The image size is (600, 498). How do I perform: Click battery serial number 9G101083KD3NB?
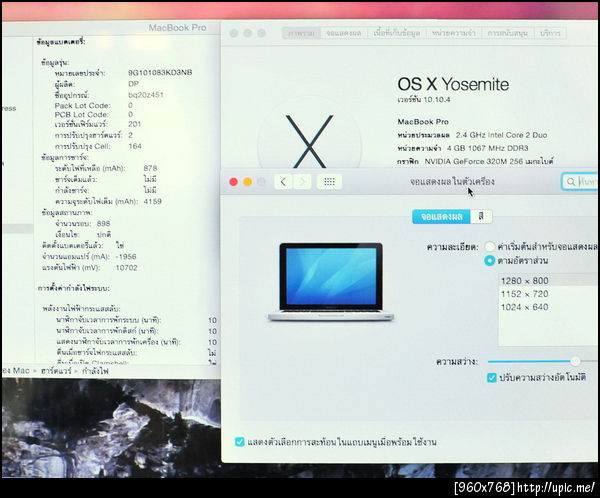pyautogui.click(x=160, y=72)
